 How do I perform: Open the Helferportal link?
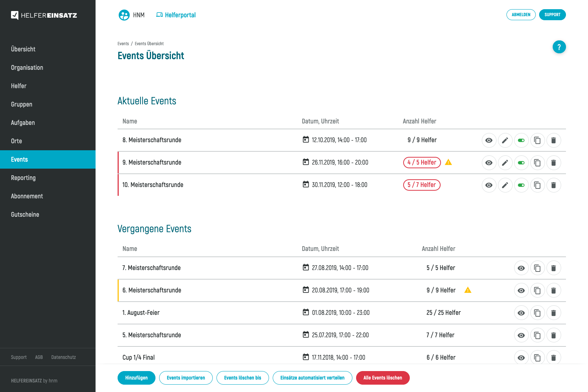point(176,15)
